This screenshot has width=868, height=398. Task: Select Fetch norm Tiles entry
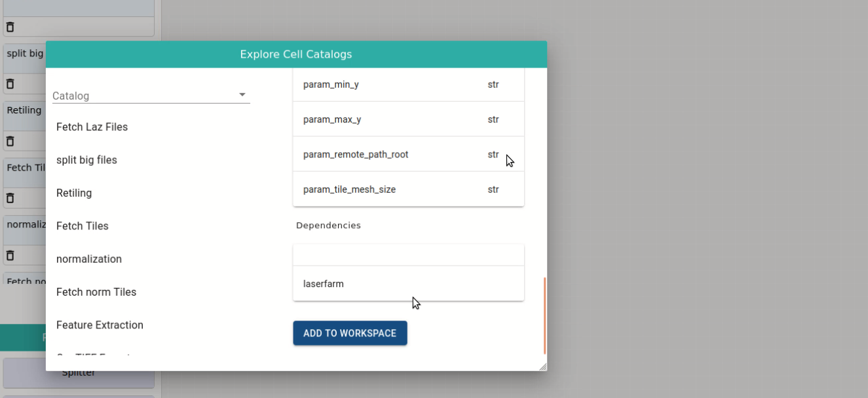coord(96,292)
